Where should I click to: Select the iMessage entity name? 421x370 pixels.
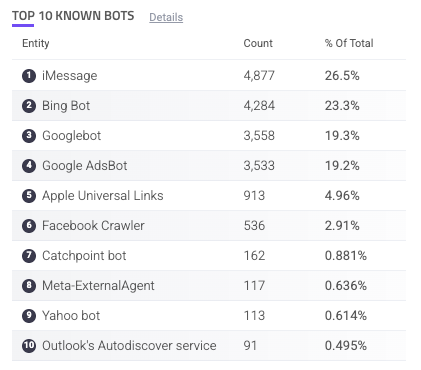click(70, 76)
